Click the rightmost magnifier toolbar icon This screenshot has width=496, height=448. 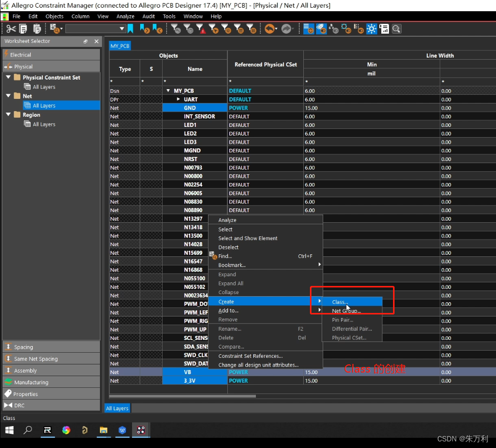click(x=397, y=29)
